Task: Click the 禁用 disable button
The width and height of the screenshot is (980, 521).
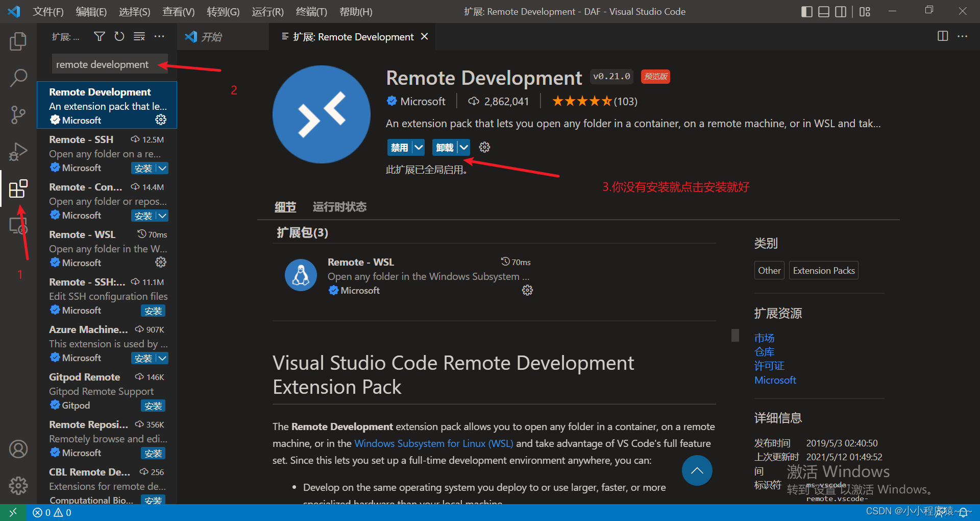Action: 400,148
